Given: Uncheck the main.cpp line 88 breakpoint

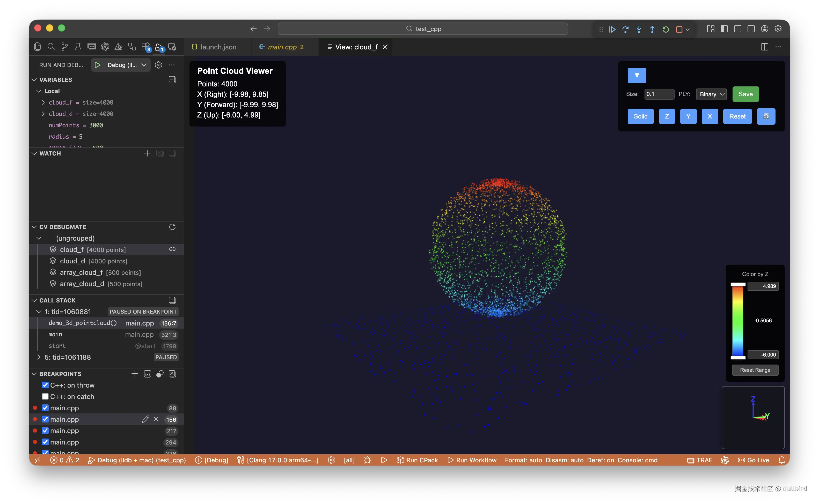Looking at the screenshot, I should pyautogui.click(x=45, y=408).
